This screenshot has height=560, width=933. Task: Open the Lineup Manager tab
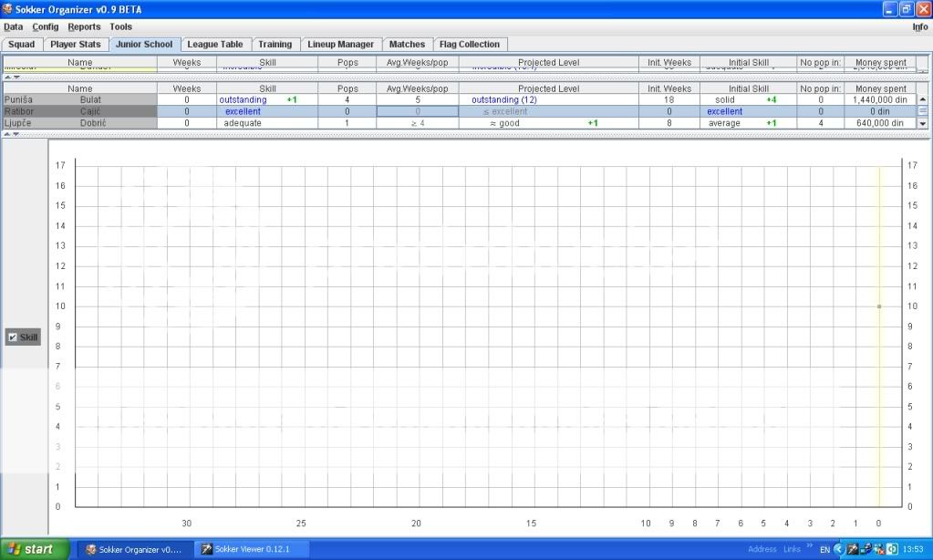point(340,44)
